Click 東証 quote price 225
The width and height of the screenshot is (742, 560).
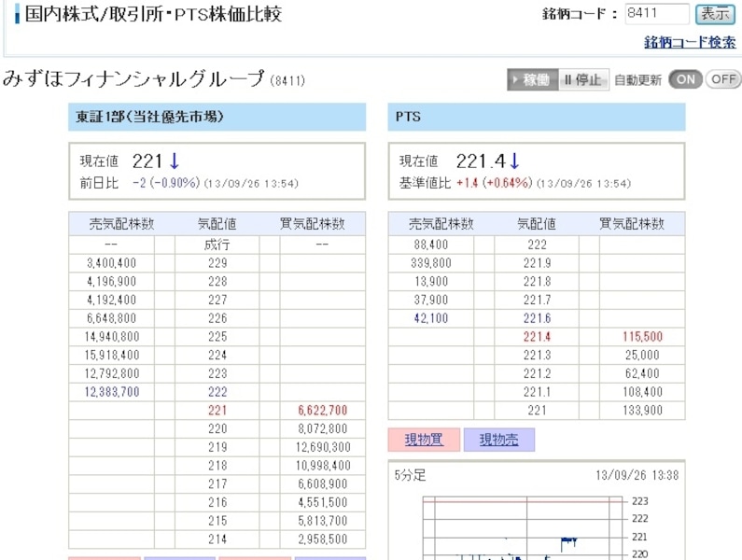pyautogui.click(x=217, y=337)
